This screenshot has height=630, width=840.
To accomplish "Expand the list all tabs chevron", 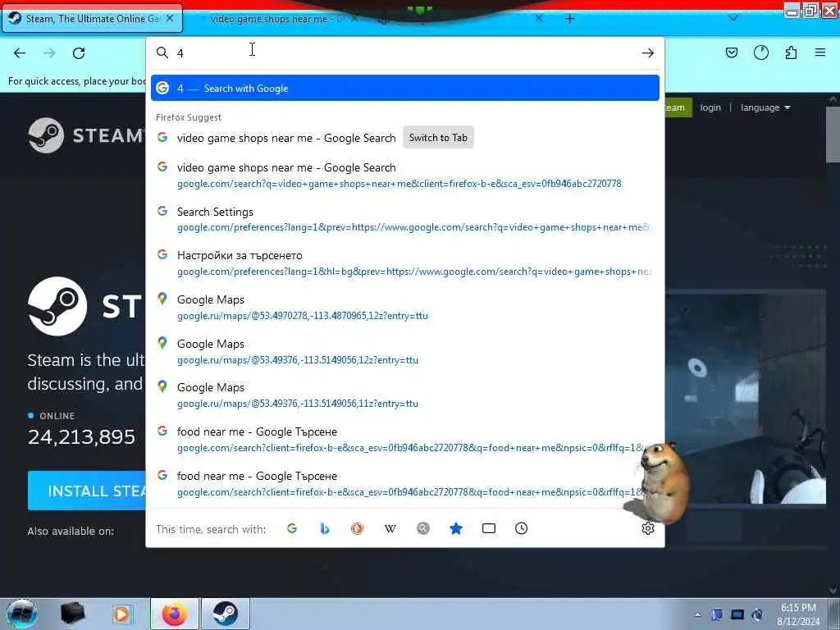I will (733, 18).
